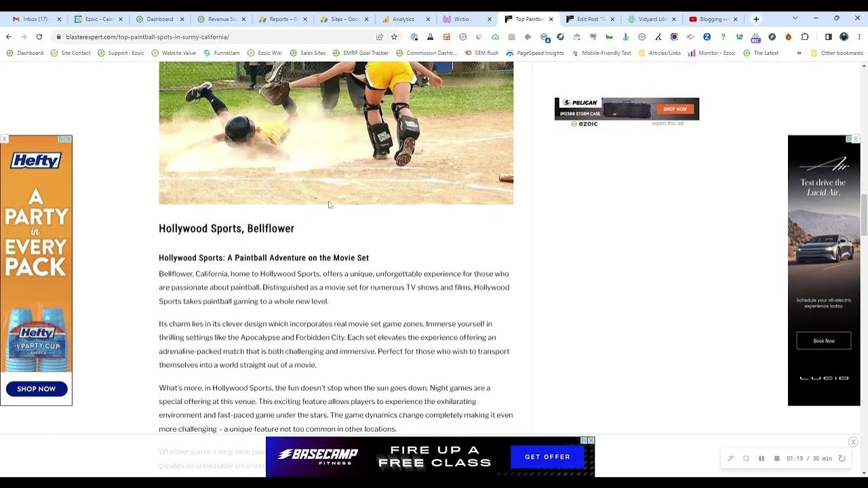Pause the screen recording
Screen dimensions: 868x488
[x=762, y=458]
